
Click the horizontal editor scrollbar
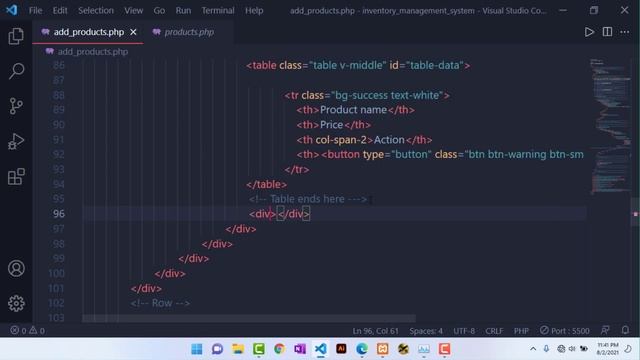249,318
